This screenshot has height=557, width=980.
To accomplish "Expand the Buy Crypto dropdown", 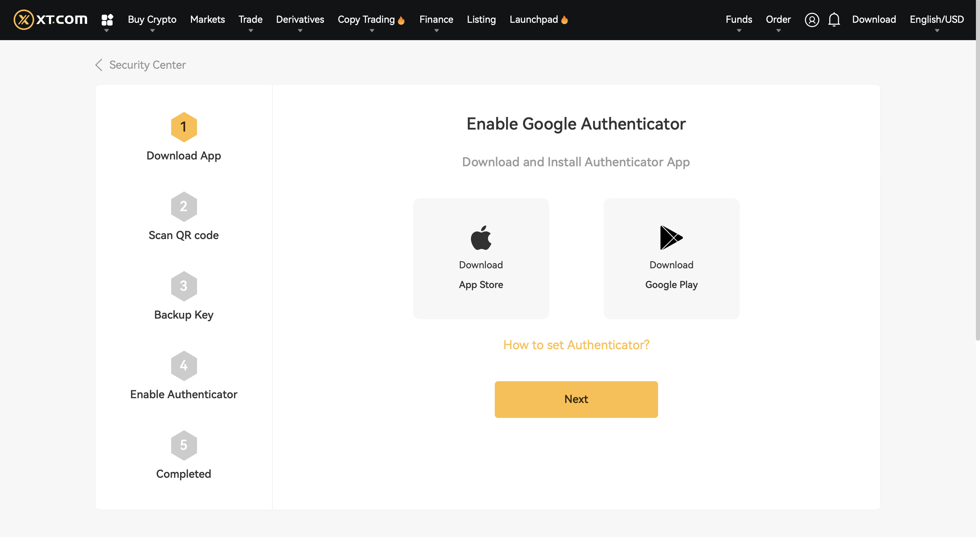I will coord(152,19).
